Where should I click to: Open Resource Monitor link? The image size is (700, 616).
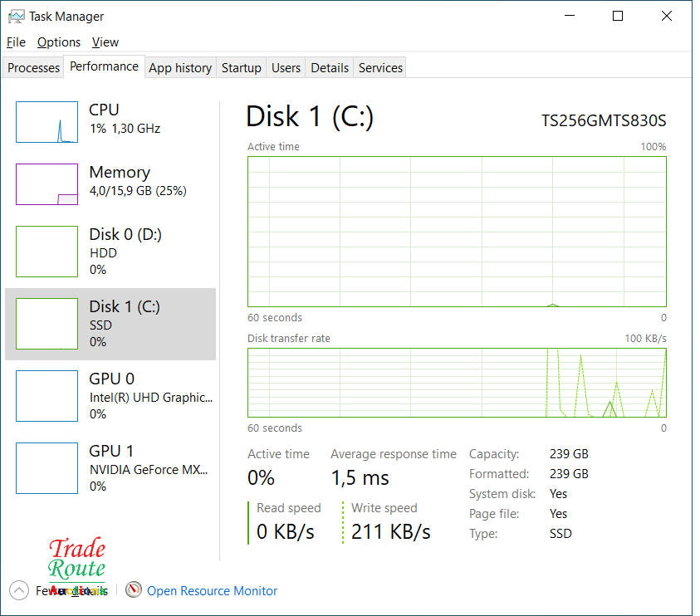[212, 591]
